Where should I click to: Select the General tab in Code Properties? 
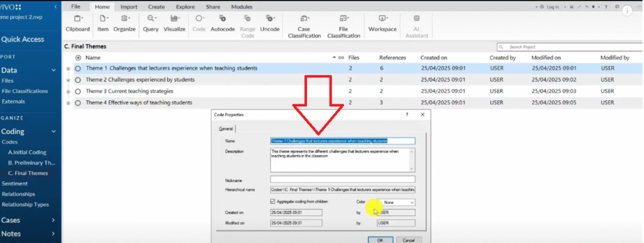tap(226, 129)
